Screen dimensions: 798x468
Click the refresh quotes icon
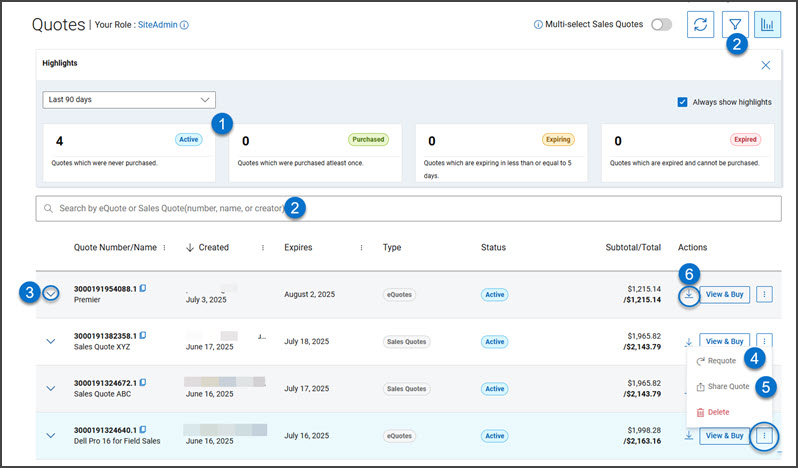pyautogui.click(x=700, y=25)
